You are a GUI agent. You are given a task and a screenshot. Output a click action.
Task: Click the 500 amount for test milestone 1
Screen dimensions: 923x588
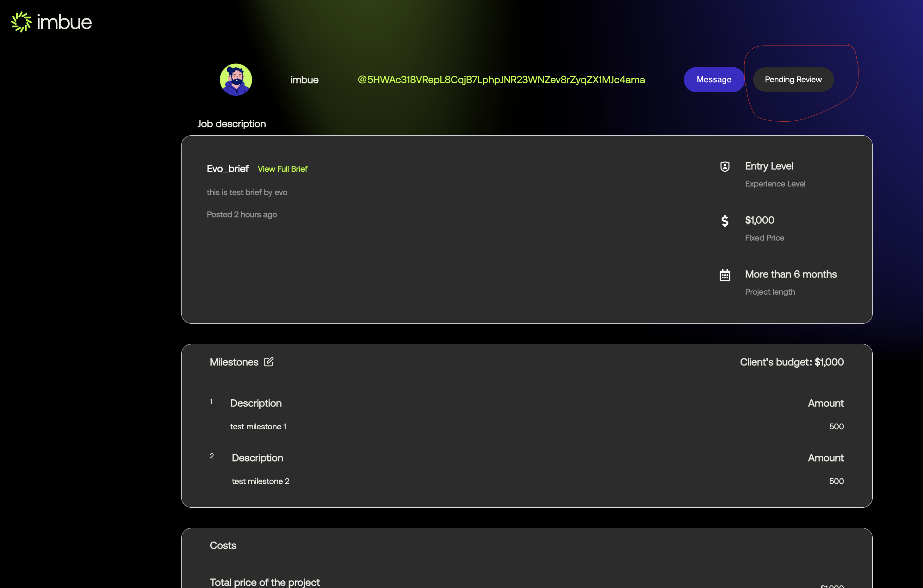[x=836, y=426]
